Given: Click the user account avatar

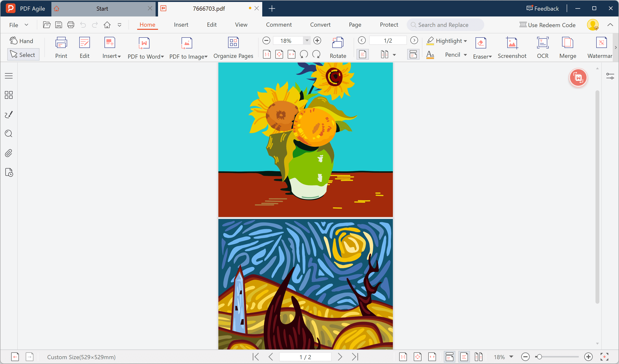Looking at the screenshot, I should pyautogui.click(x=593, y=25).
